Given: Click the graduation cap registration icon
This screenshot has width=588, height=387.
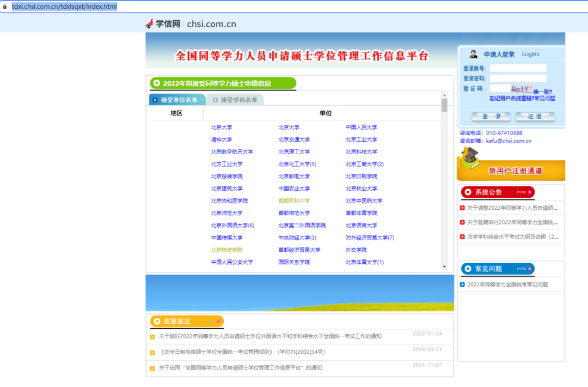Looking at the screenshot, I should 469,159.
